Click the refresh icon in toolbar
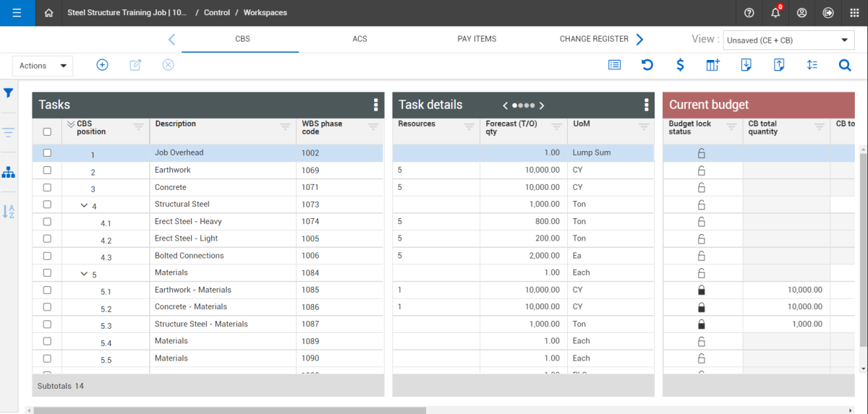868x414 pixels. coord(647,65)
